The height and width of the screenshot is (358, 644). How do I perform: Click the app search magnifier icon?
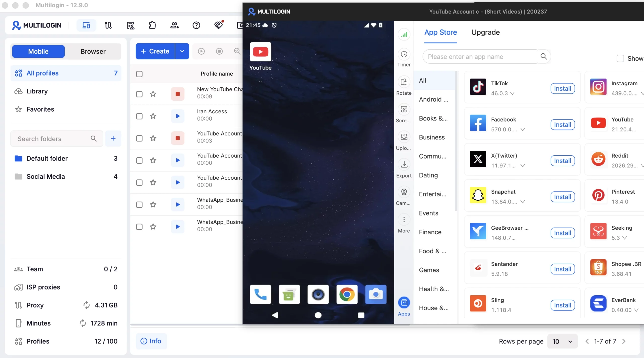click(x=544, y=56)
